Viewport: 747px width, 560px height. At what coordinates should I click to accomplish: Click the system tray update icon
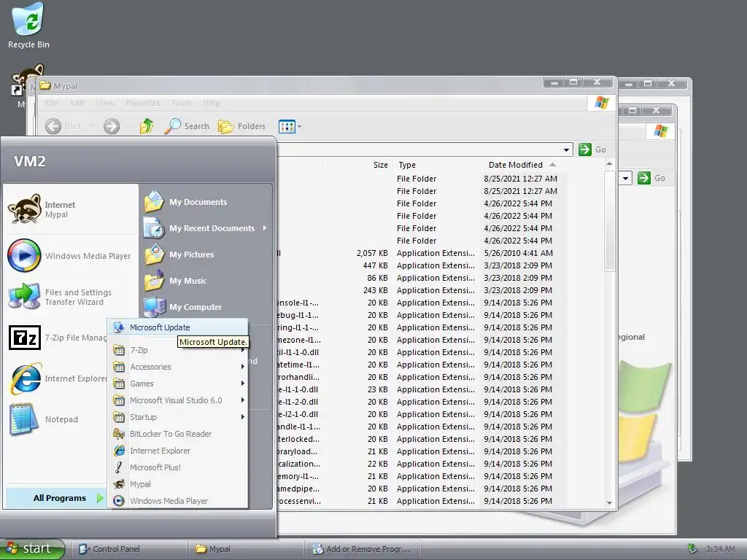pos(692,549)
